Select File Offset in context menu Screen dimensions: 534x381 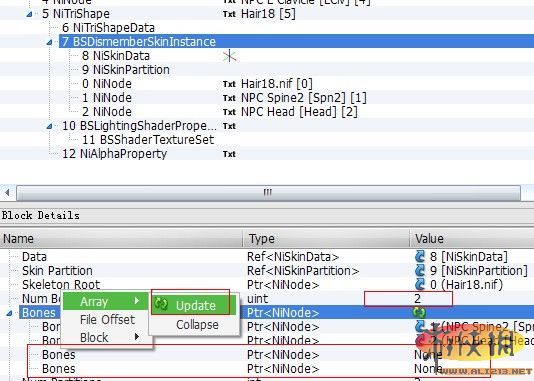tap(107, 319)
